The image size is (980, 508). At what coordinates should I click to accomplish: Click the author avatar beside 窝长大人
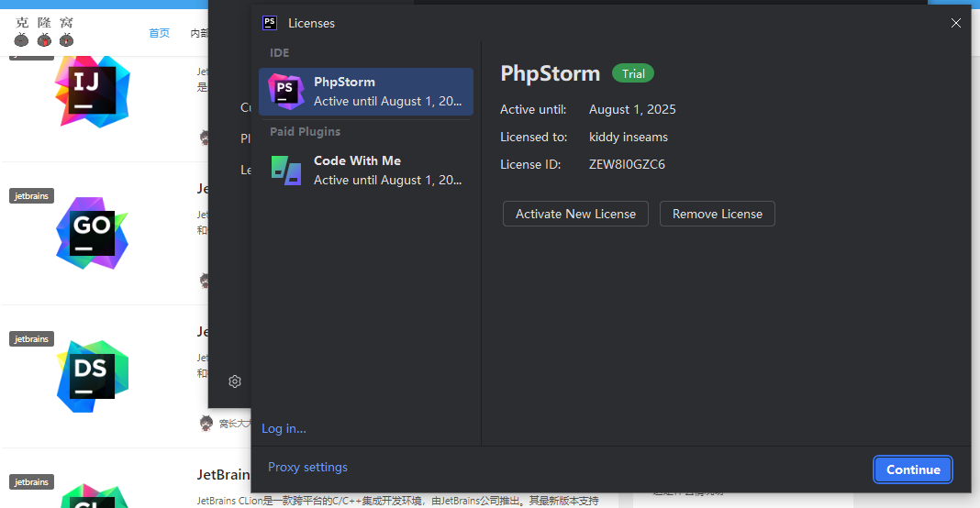tap(206, 424)
